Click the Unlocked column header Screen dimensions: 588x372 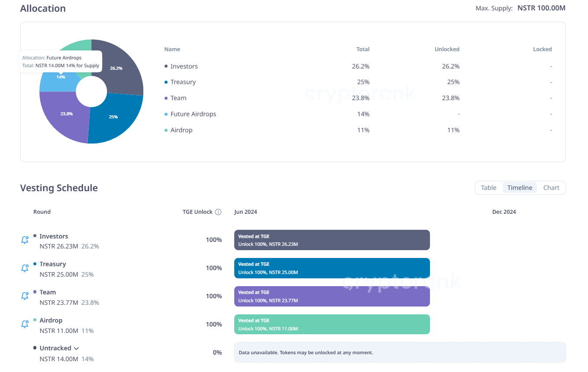pyautogui.click(x=447, y=49)
